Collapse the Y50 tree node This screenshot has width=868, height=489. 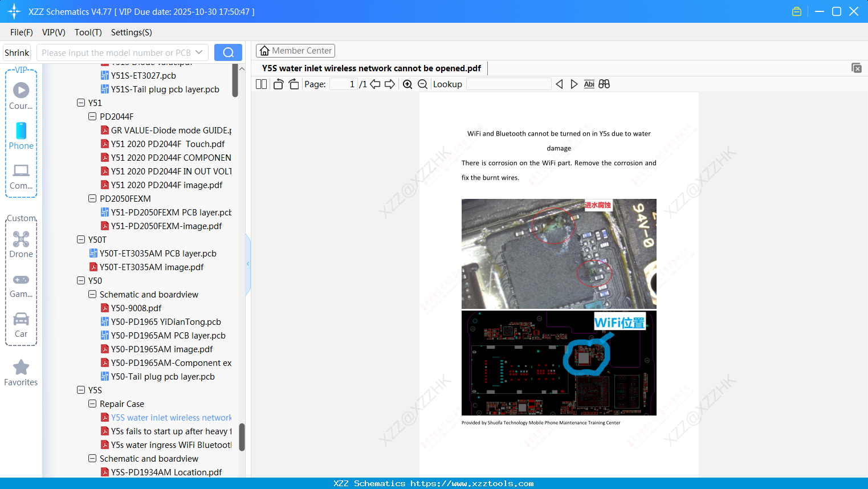pos(81,280)
